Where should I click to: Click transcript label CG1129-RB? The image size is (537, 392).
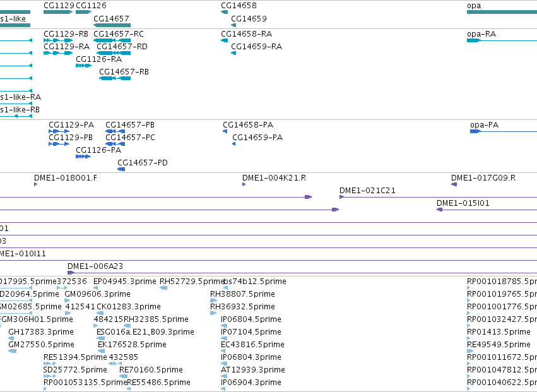coord(66,34)
